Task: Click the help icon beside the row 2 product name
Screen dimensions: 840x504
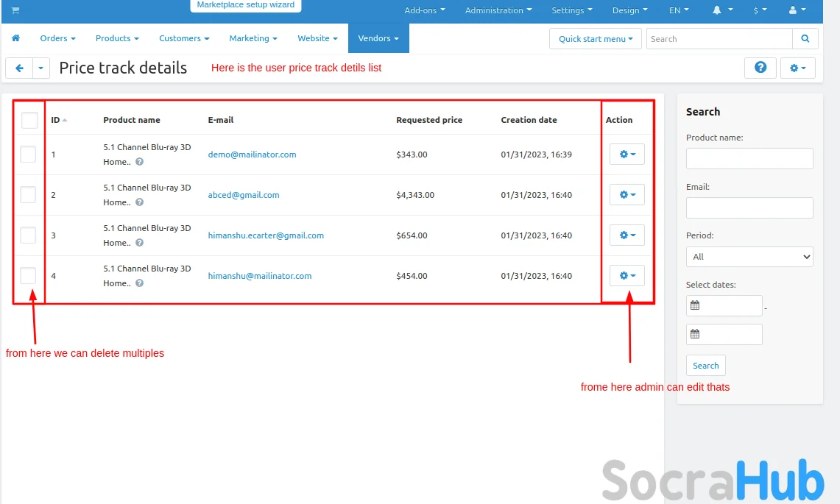Action: (139, 202)
